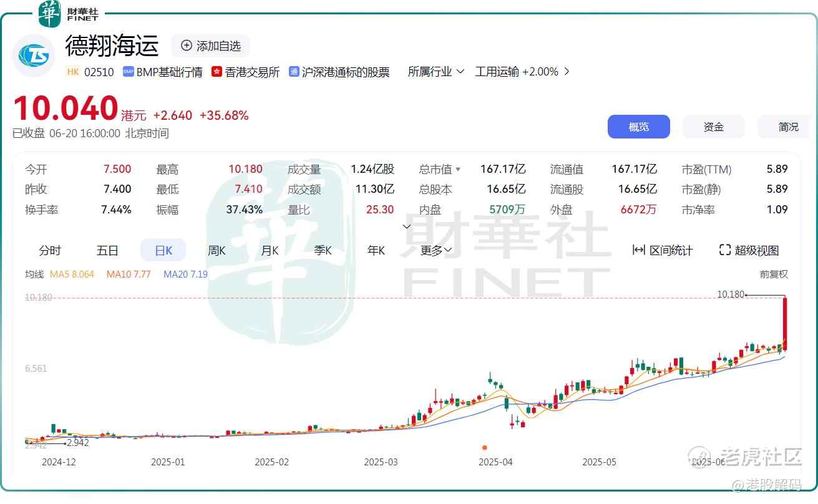Image resolution: width=818 pixels, height=504 pixels.
Task: Click the 2025-03 date axis label
Action: [381, 462]
